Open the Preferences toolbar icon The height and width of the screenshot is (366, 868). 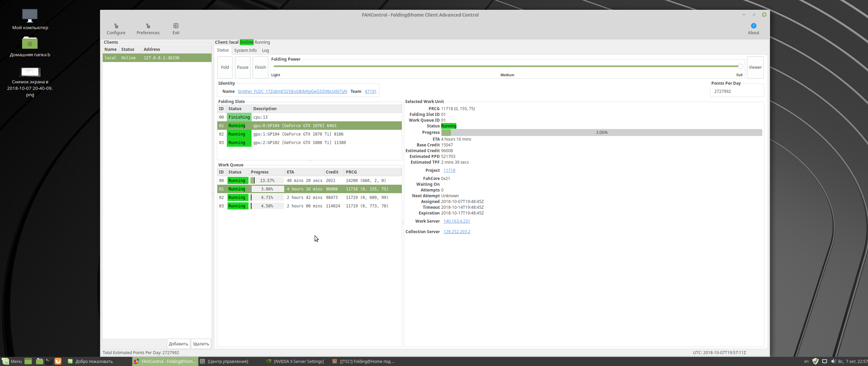click(x=148, y=29)
